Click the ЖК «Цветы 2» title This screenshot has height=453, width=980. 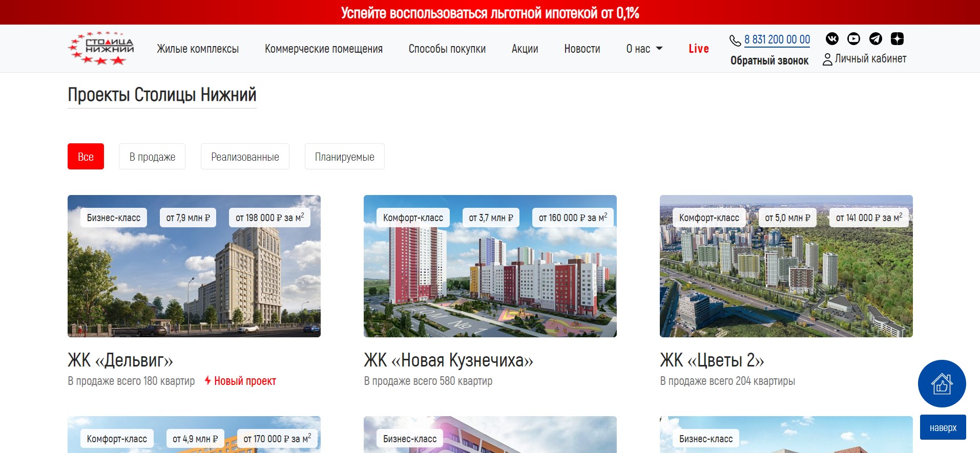click(712, 360)
